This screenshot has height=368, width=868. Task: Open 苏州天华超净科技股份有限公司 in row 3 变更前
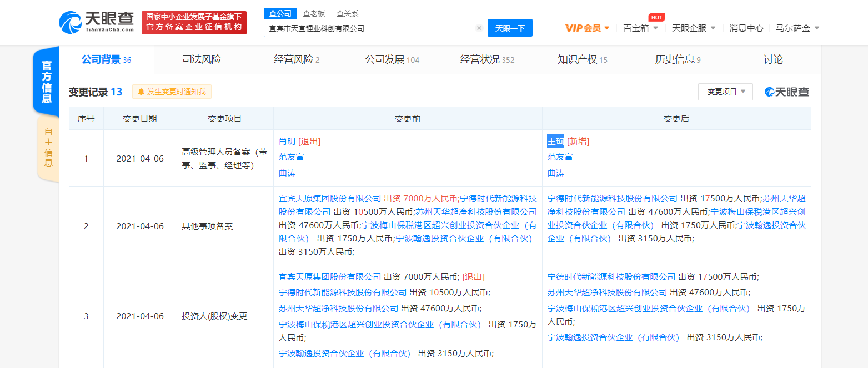click(338, 308)
